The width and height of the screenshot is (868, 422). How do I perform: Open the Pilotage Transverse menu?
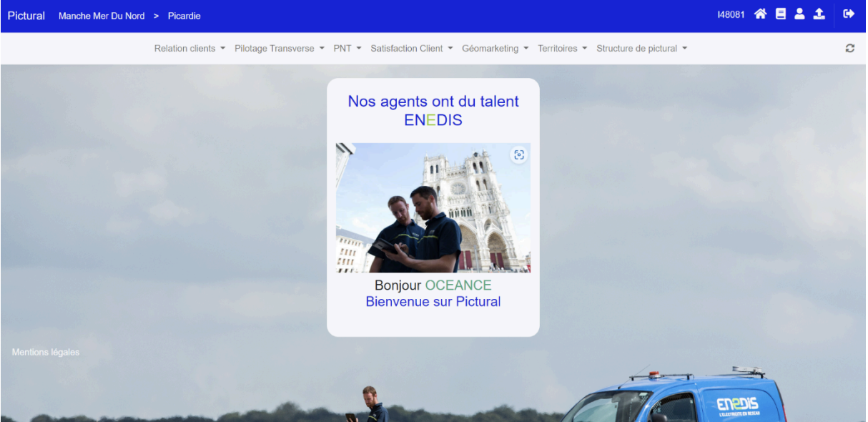coord(280,49)
